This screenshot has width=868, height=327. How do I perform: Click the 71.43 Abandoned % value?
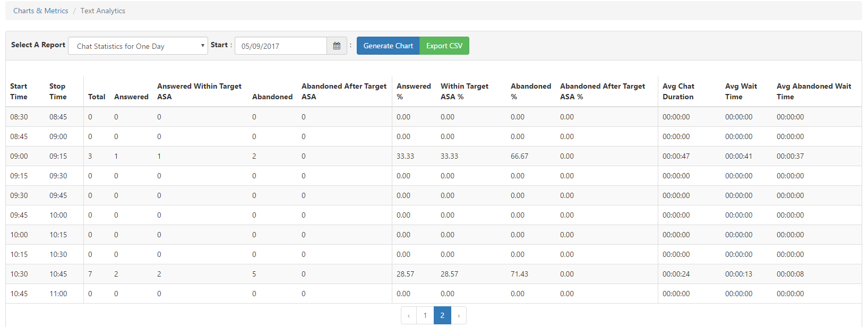tap(519, 274)
